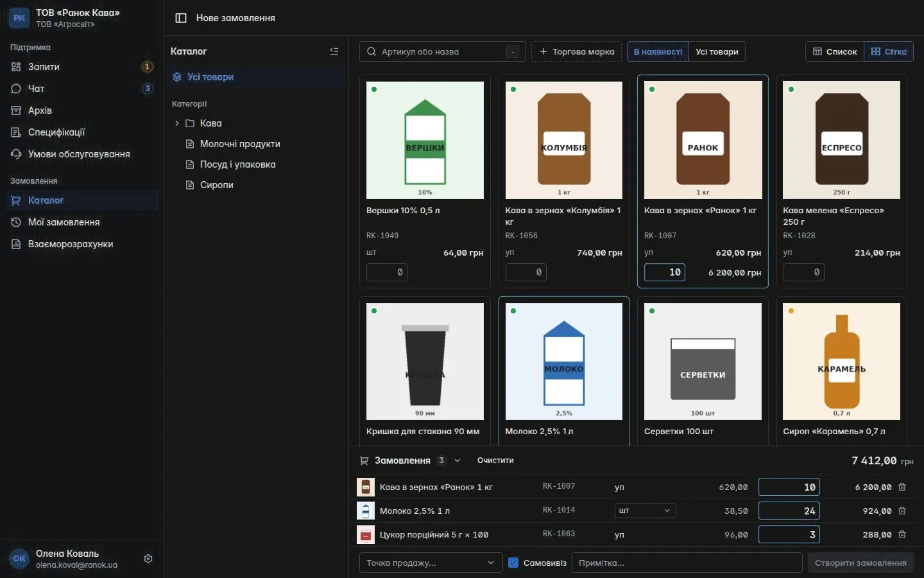This screenshot has width=924, height=578.
Task: Edit quantity 10 on «Ранок» product card
Action: tap(665, 272)
